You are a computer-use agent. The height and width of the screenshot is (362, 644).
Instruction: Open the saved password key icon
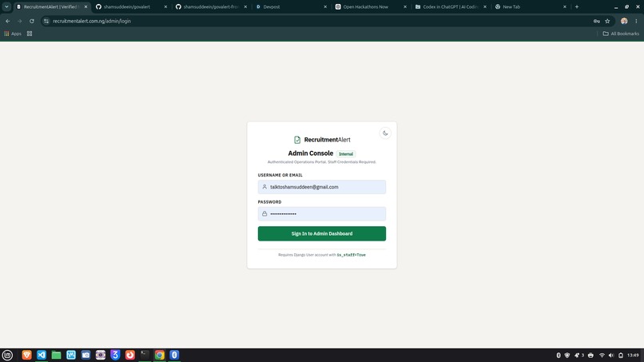596,21
